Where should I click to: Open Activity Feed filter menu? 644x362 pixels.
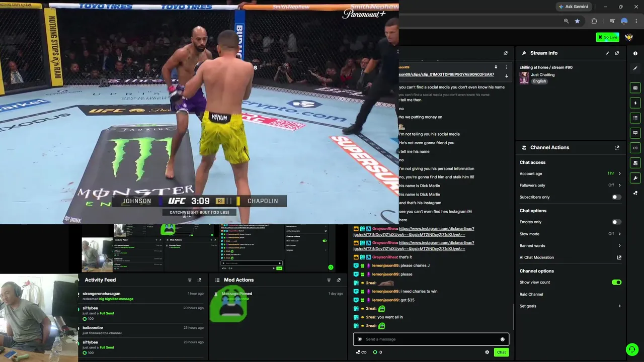190,280
